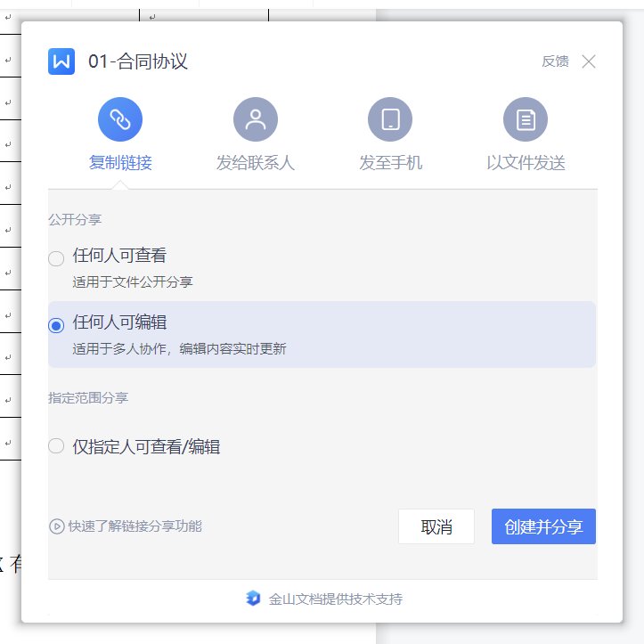Click the send to phone device icon
Screen dimensions: 644x644
(390, 119)
